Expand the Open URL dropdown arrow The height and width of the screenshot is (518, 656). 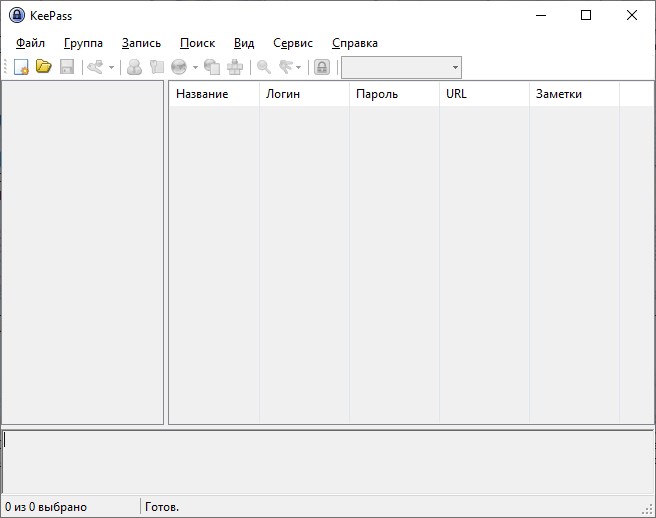click(x=195, y=68)
